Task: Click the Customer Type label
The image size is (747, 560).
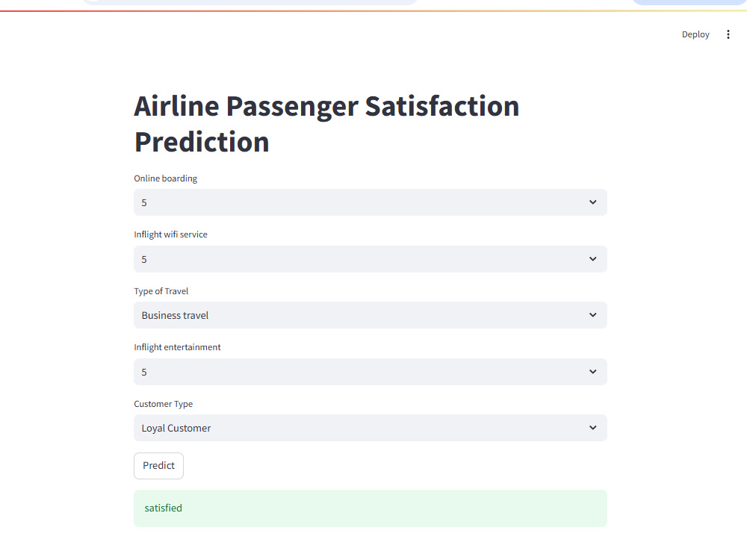Action: click(164, 404)
